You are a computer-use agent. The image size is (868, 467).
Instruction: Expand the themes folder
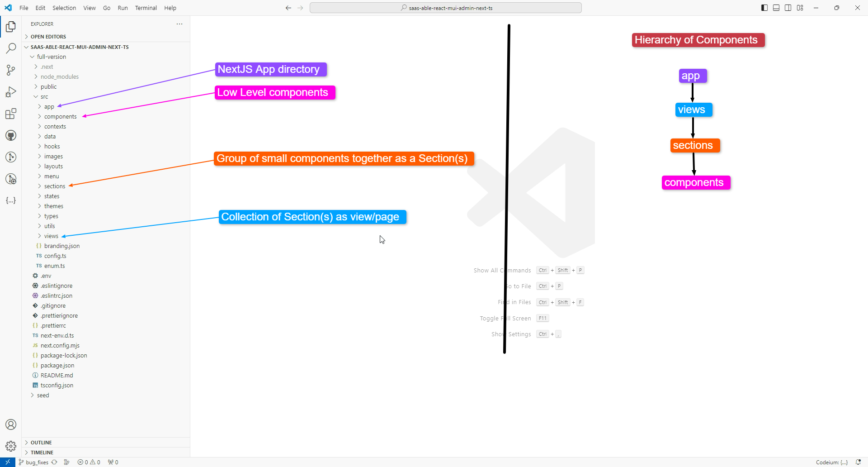(106, 206)
